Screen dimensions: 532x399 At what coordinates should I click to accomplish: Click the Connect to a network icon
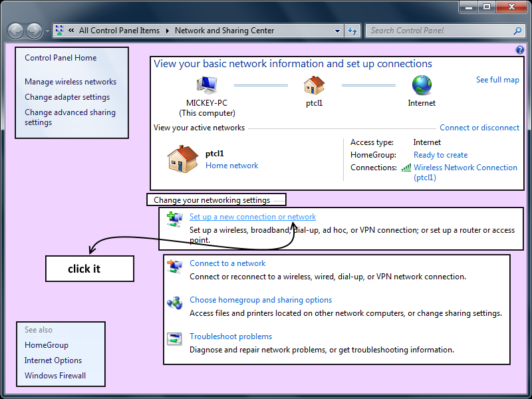pos(175,266)
